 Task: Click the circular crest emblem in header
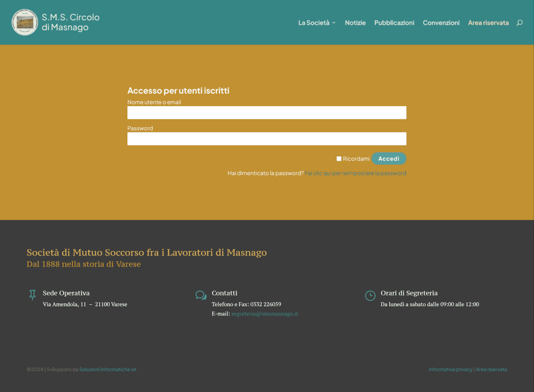[x=25, y=22]
